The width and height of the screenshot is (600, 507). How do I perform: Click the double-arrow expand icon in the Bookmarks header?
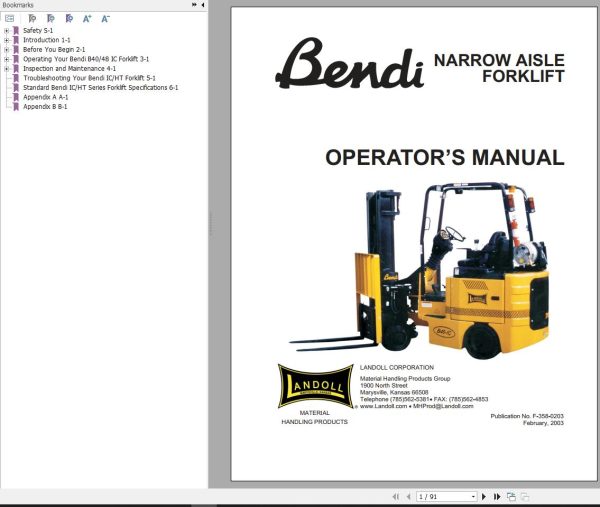point(194,5)
